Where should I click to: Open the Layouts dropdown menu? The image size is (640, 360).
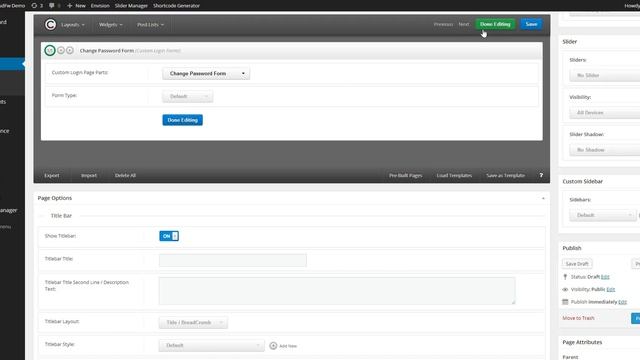(73, 25)
